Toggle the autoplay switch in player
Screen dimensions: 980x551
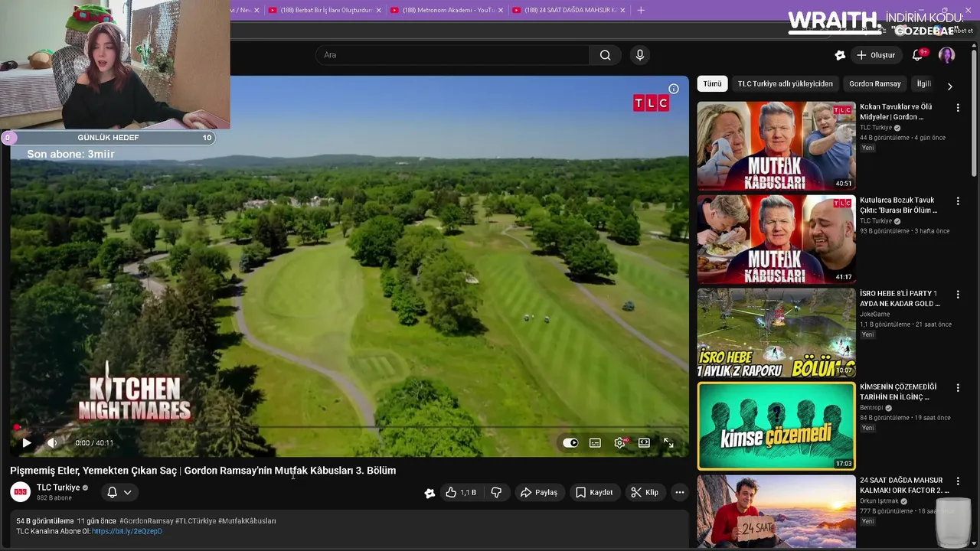coord(570,443)
